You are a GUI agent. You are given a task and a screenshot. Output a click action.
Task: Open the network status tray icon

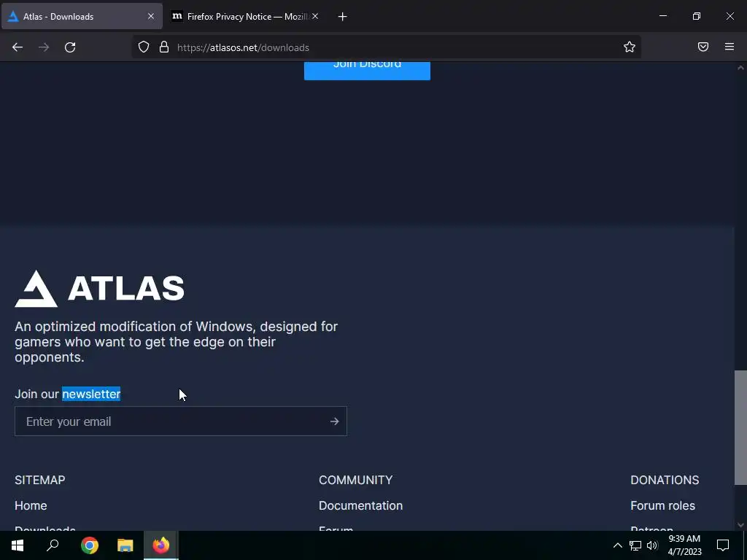pos(635,545)
